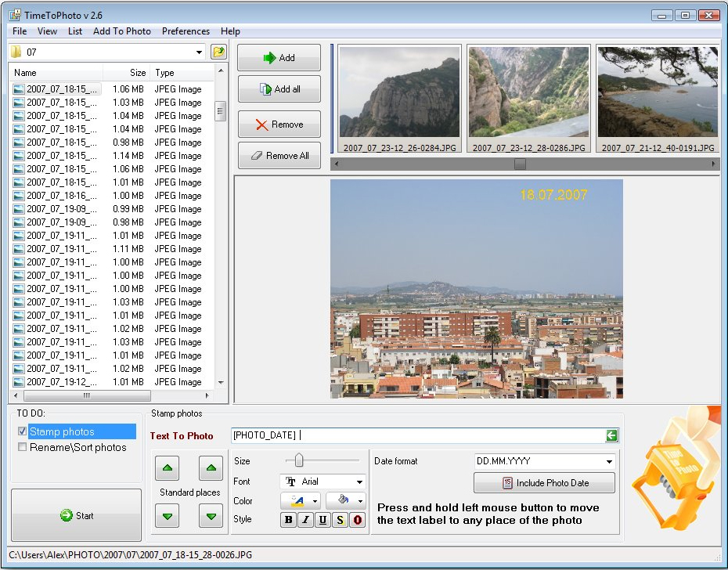Open the Add To Photo menu

click(x=121, y=31)
